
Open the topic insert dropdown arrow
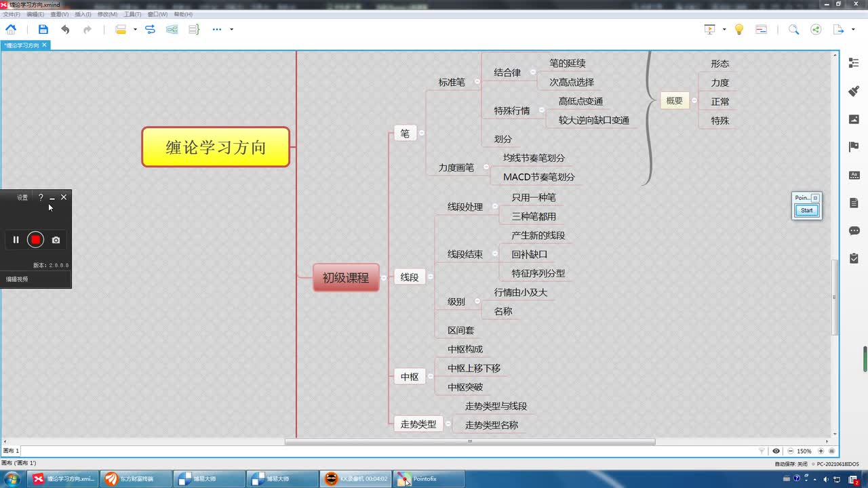[x=135, y=29]
